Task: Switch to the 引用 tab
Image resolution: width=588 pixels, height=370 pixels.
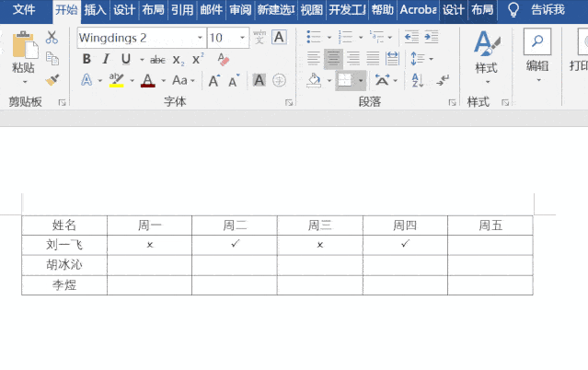Action: 182,9
